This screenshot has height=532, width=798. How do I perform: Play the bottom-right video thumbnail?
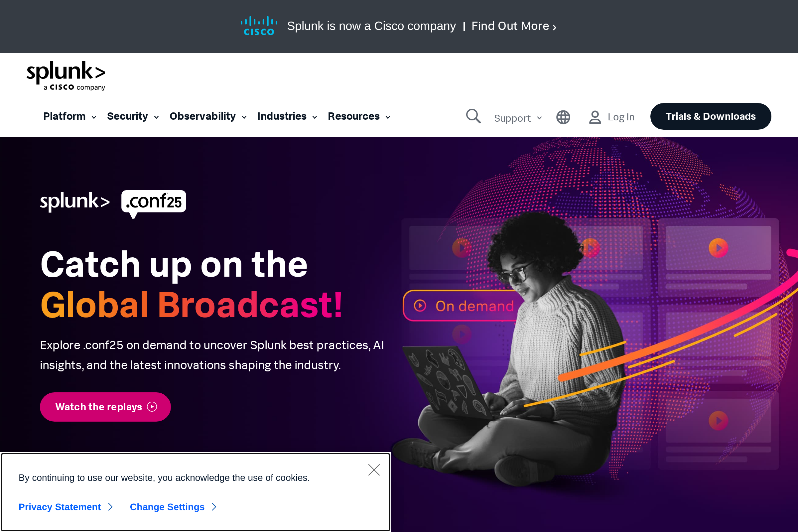[718, 421]
